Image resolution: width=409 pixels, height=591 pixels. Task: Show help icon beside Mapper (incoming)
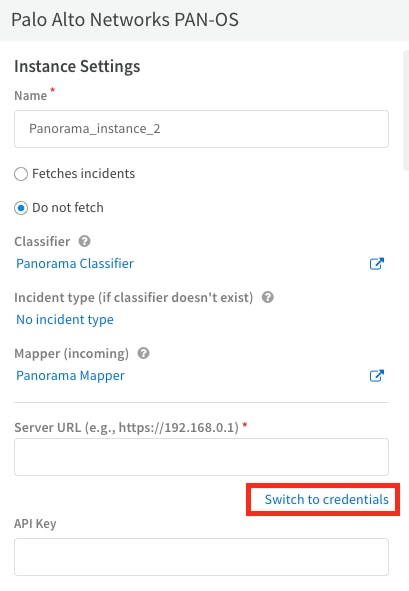pyautogui.click(x=143, y=354)
